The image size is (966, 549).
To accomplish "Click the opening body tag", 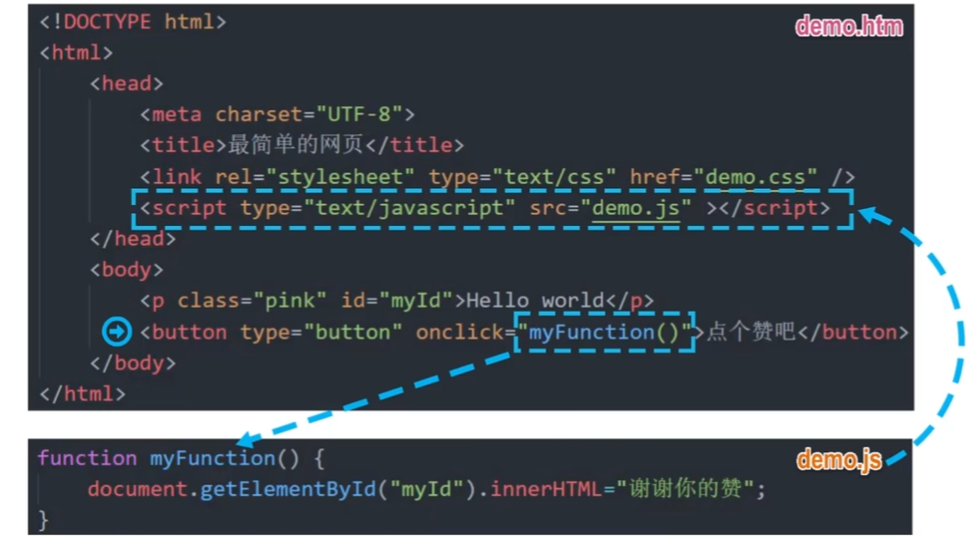I will pyautogui.click(x=126, y=270).
